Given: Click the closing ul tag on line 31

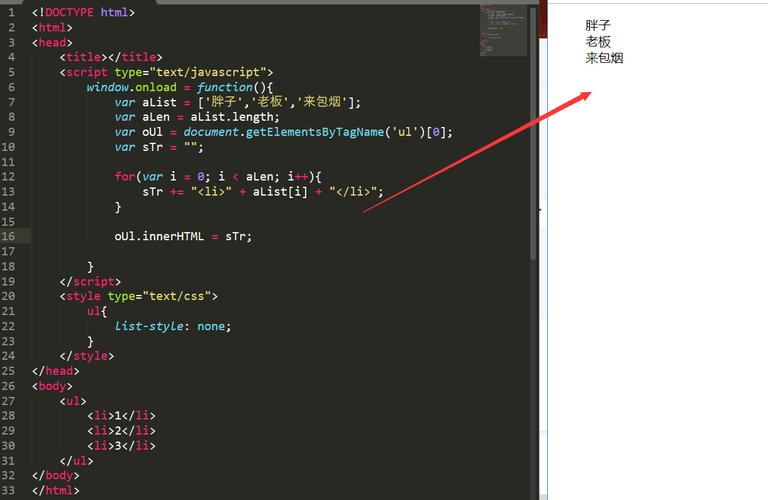Looking at the screenshot, I should tap(76, 461).
